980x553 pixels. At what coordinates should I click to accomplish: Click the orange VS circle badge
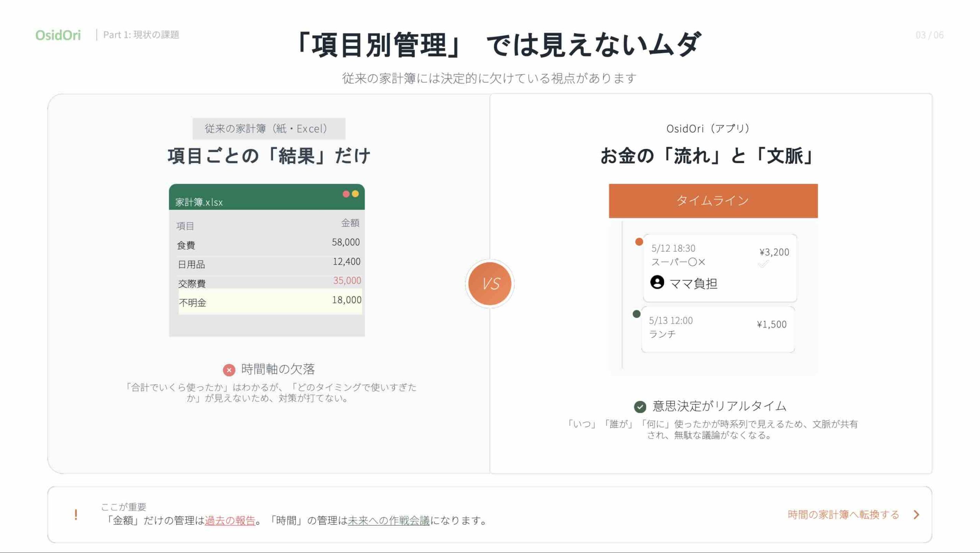(x=490, y=283)
